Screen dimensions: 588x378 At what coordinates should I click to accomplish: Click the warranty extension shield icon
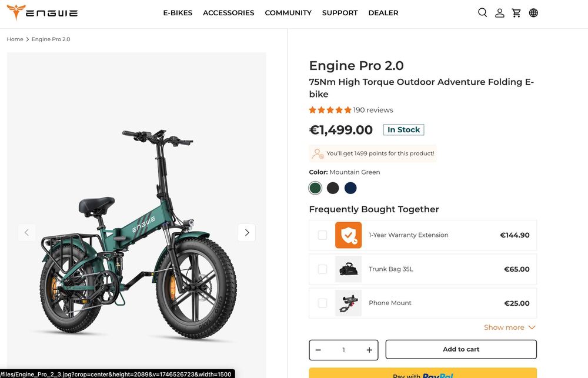pyautogui.click(x=348, y=235)
